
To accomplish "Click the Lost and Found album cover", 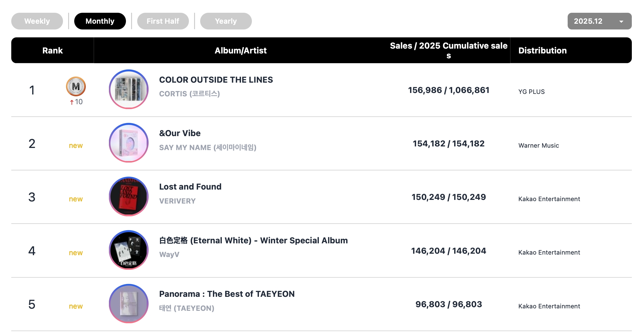I will click(x=129, y=197).
